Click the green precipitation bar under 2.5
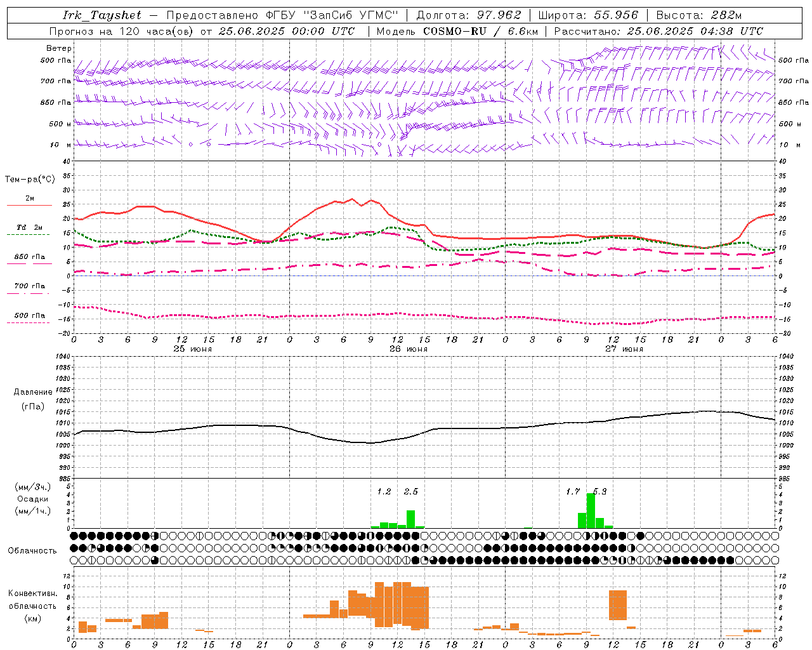Viewport: 812px width, 650px height. coord(411,519)
